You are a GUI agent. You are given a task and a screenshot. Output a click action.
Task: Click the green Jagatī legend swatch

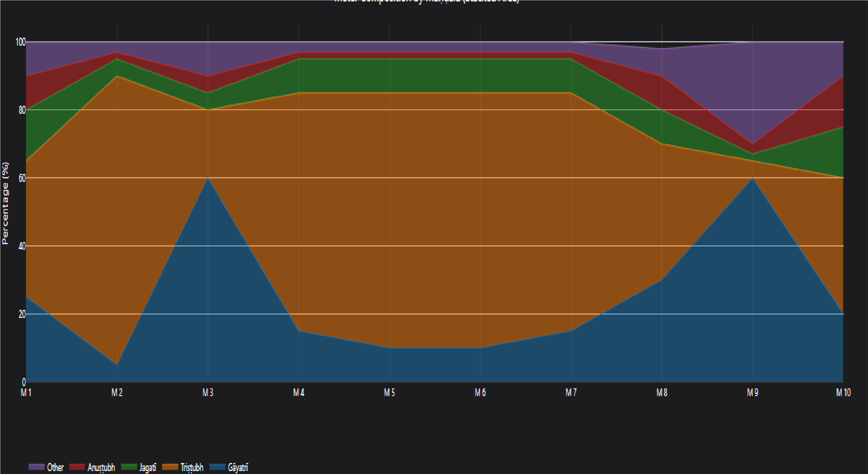click(129, 467)
